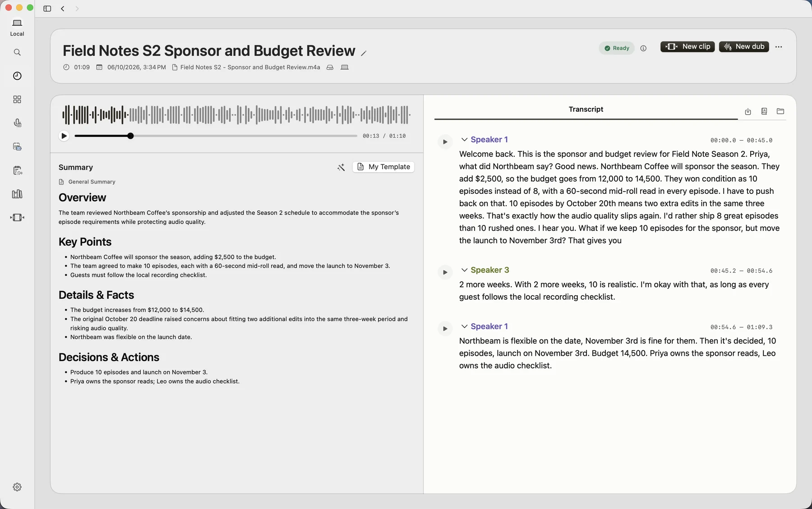The height and width of the screenshot is (509, 812).
Task: Open the three-dot more options menu
Action: tap(779, 47)
